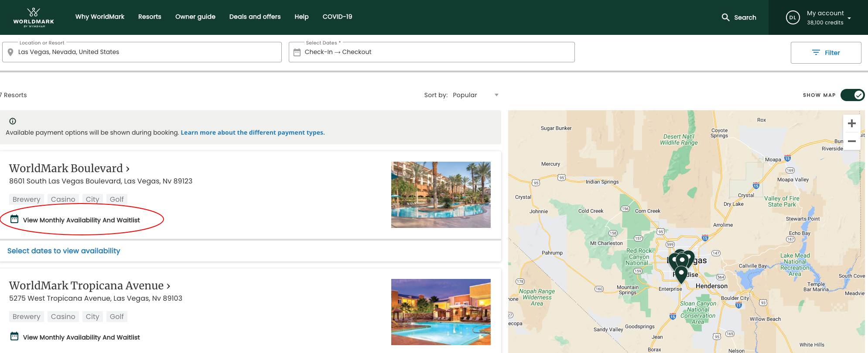Screen dimensions: 868x353
Task: Click Pahrump label on the map
Action: point(552,253)
